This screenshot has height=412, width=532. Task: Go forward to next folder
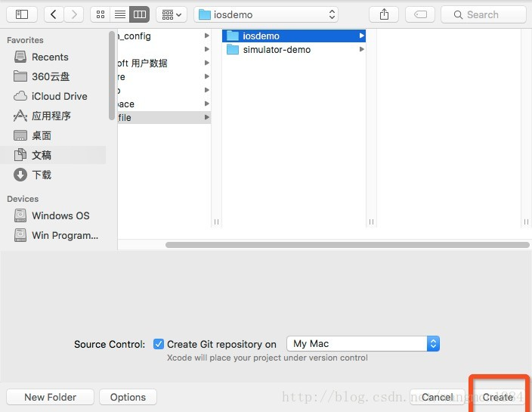(x=73, y=14)
